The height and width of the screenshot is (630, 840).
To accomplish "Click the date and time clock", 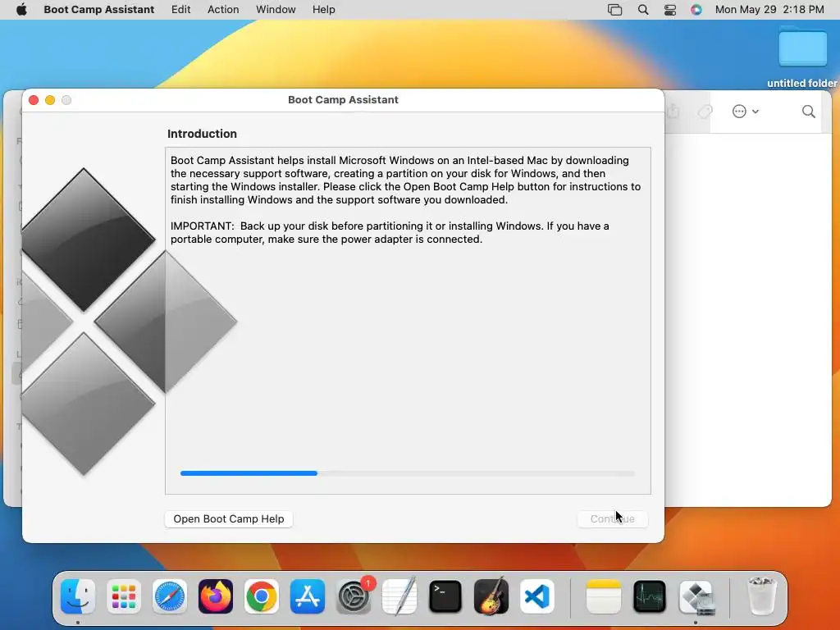I will (769, 10).
